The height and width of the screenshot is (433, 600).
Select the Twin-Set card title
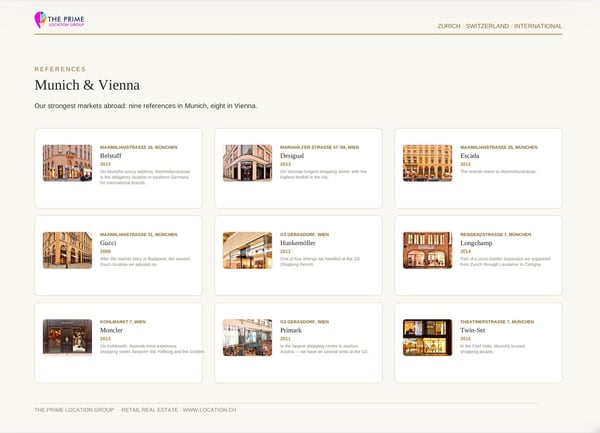[473, 330]
